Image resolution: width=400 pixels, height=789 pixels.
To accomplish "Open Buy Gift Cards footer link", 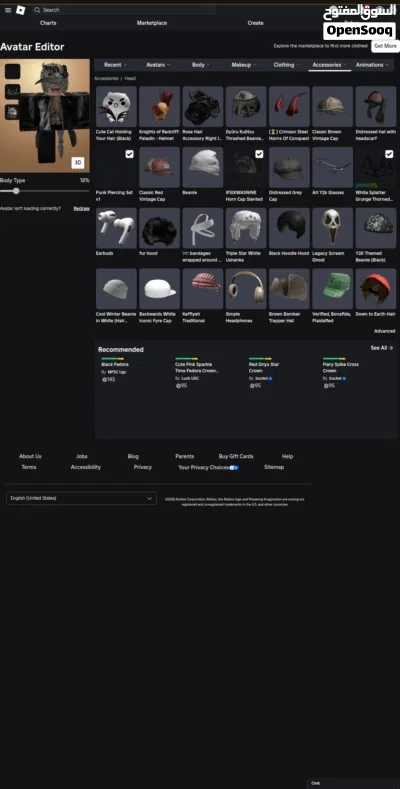I will click(236, 456).
